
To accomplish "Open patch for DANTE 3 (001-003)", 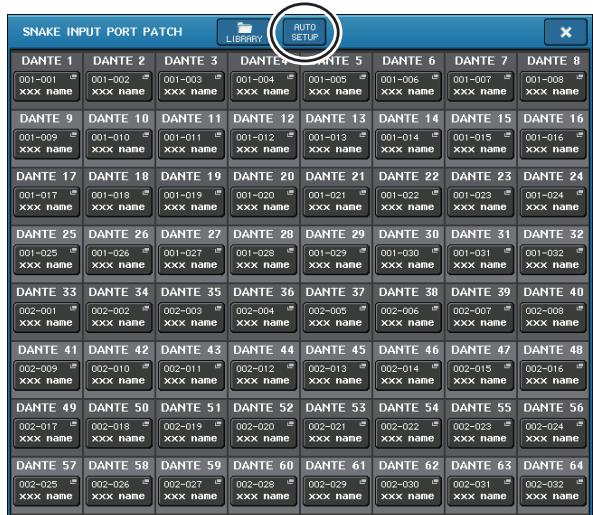I will point(191,86).
